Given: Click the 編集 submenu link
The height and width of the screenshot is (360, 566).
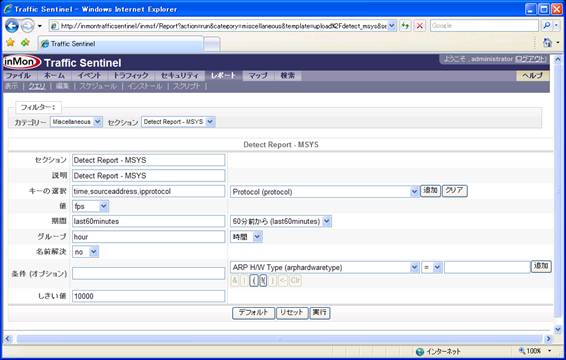Looking at the screenshot, I should tap(62, 86).
